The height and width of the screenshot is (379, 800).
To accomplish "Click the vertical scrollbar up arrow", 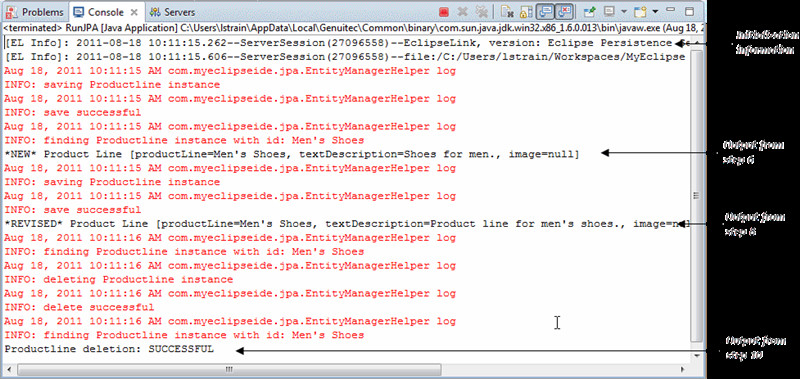I will coord(696,43).
